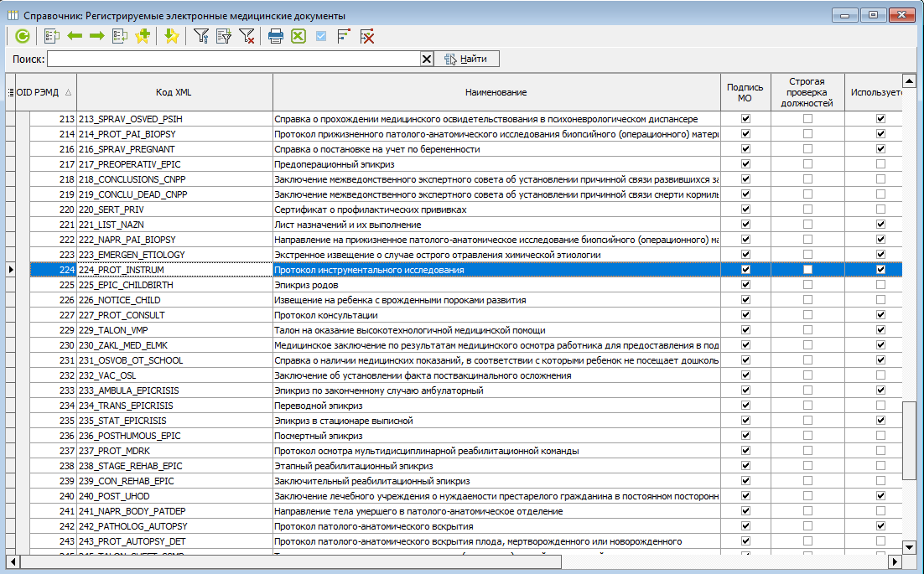Click into the Поиск input field

tap(234, 59)
